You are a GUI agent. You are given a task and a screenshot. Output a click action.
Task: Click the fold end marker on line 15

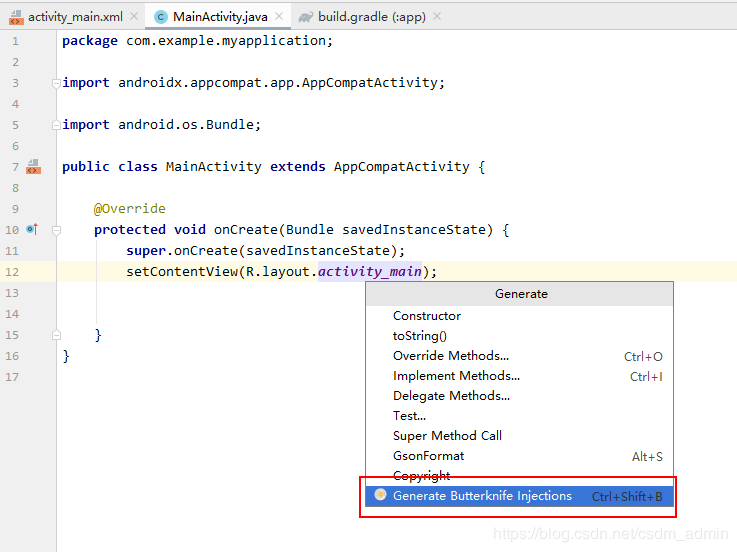[56, 335]
